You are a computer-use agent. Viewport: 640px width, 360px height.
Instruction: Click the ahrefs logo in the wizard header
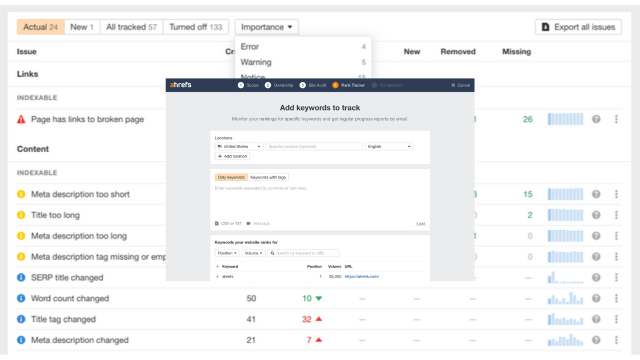[181, 85]
